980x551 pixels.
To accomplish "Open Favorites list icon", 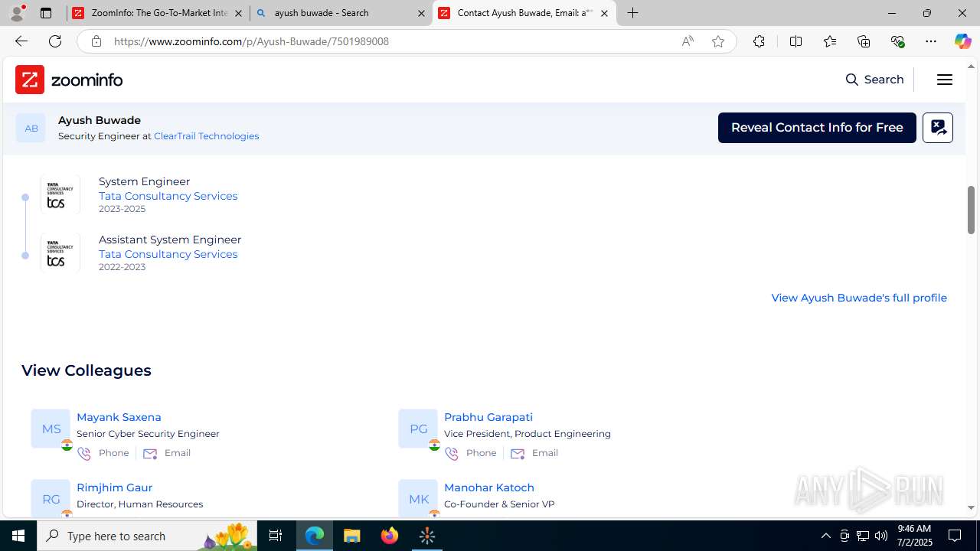I will [x=830, y=41].
